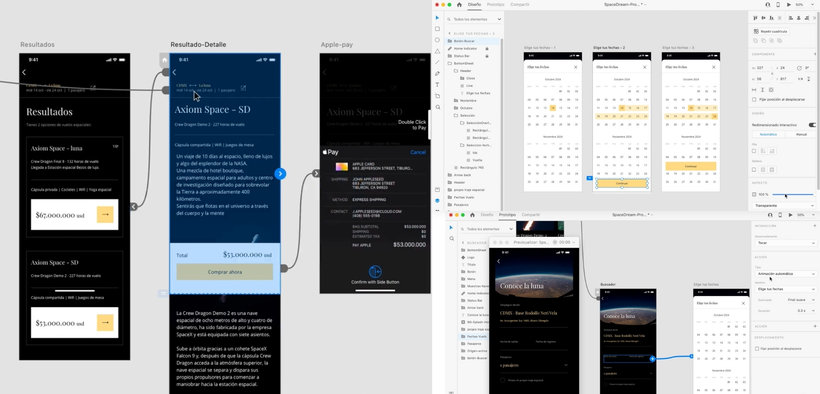The width and height of the screenshot is (820, 394).
Task: Open the Animación automática type dropdown
Action: pos(785,274)
